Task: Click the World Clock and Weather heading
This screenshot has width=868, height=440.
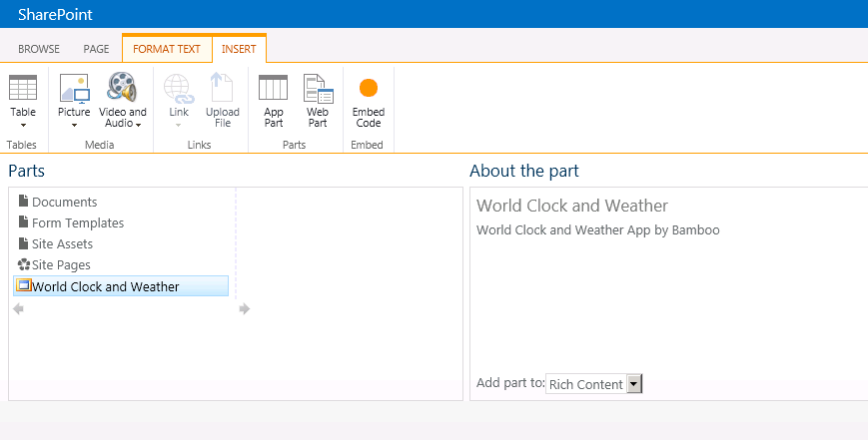Action: [x=572, y=206]
